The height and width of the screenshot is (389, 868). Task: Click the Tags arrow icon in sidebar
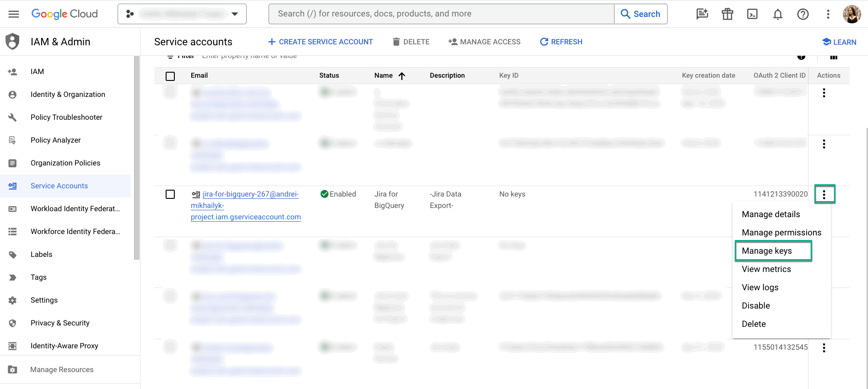click(13, 277)
